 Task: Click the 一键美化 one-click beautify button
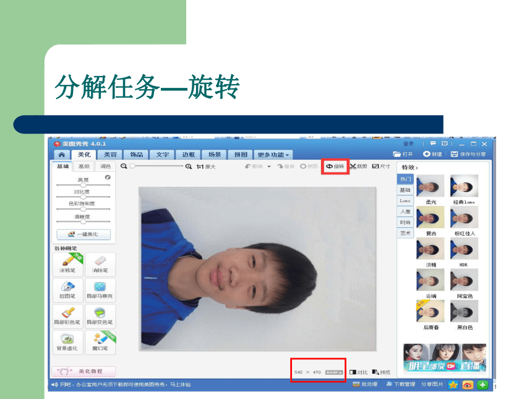tap(84, 234)
